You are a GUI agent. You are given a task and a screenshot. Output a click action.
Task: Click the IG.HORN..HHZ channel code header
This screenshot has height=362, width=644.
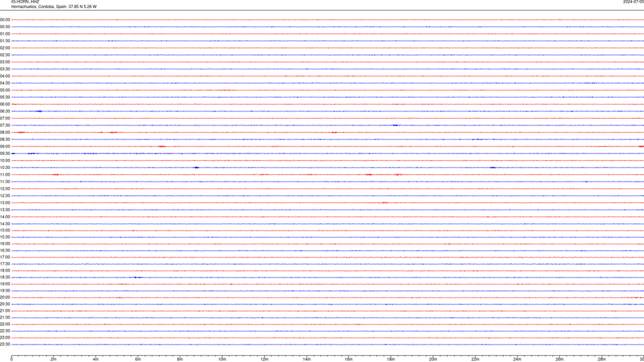(25, 2)
